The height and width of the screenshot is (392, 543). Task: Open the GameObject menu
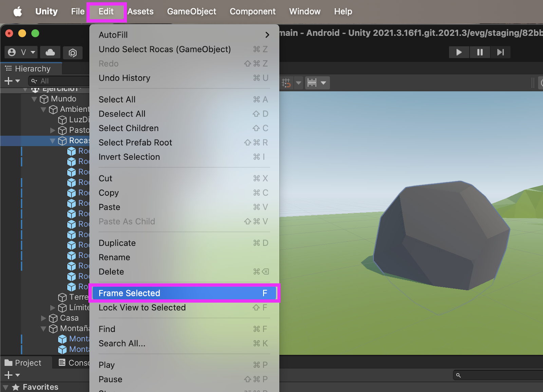click(x=192, y=12)
